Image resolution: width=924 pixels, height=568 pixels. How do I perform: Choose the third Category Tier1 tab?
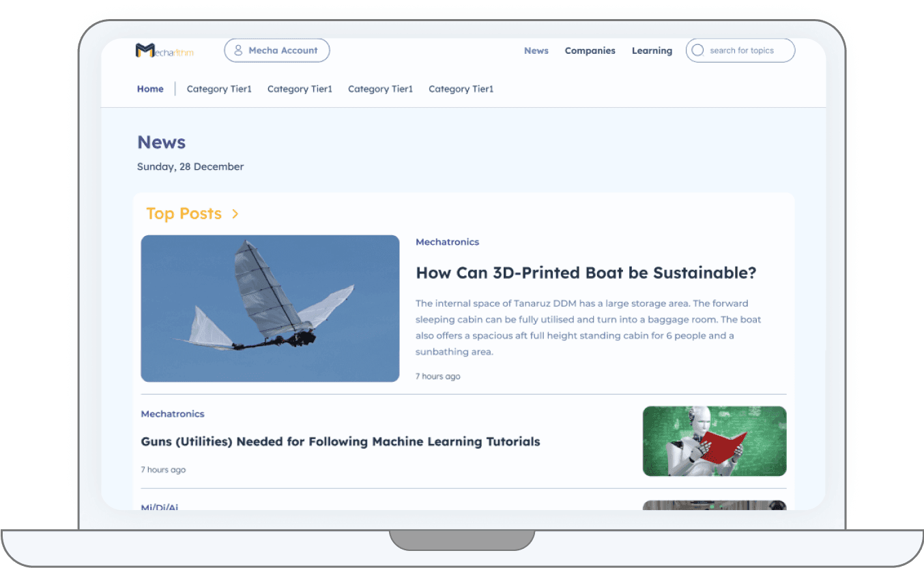(x=380, y=89)
